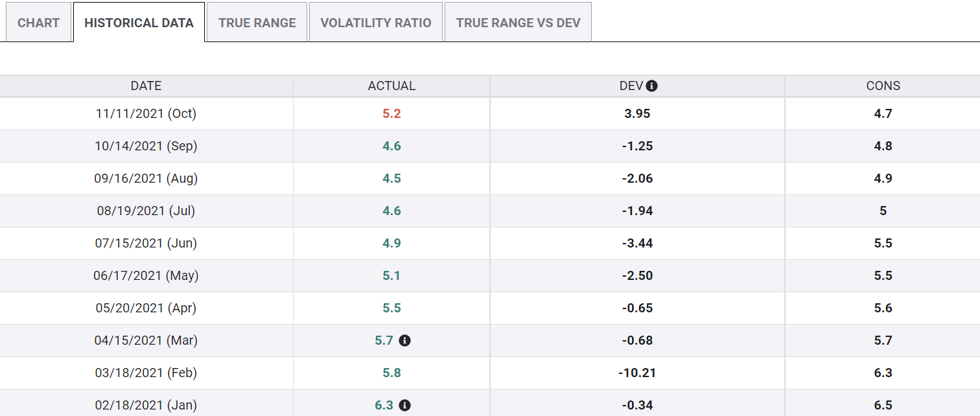The width and height of the screenshot is (980, 416).
Task: Click the info icon next to DEV header
Action: pos(652,86)
